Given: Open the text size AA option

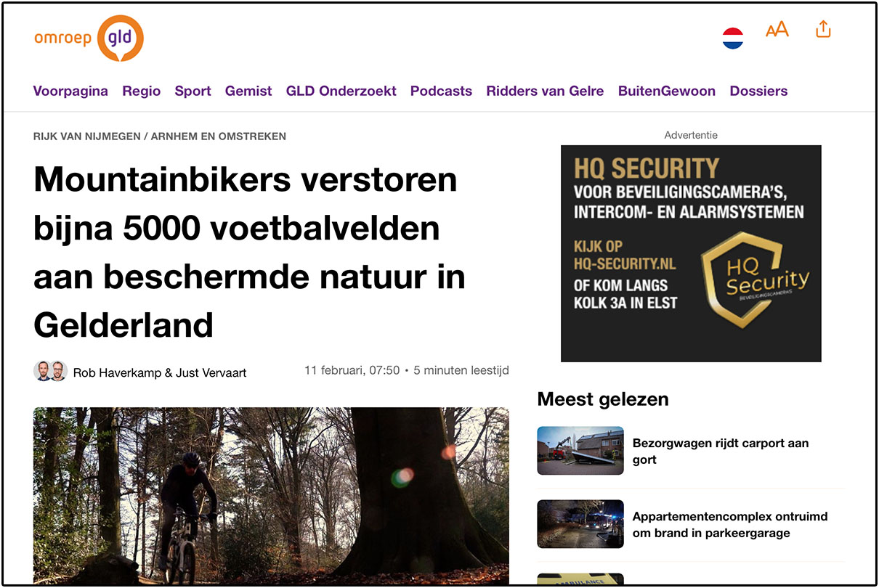Looking at the screenshot, I should pos(777,30).
